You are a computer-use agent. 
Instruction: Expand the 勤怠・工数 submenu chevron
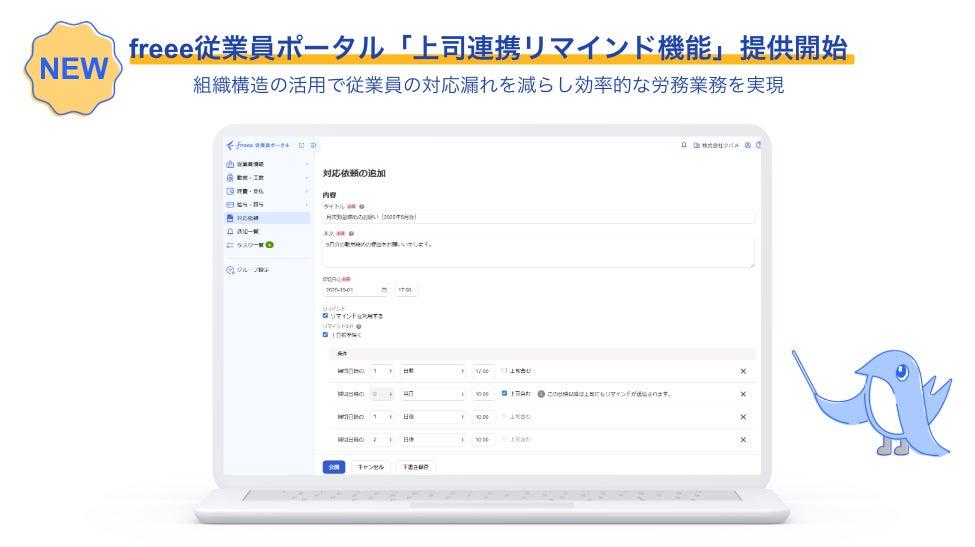tap(307, 178)
